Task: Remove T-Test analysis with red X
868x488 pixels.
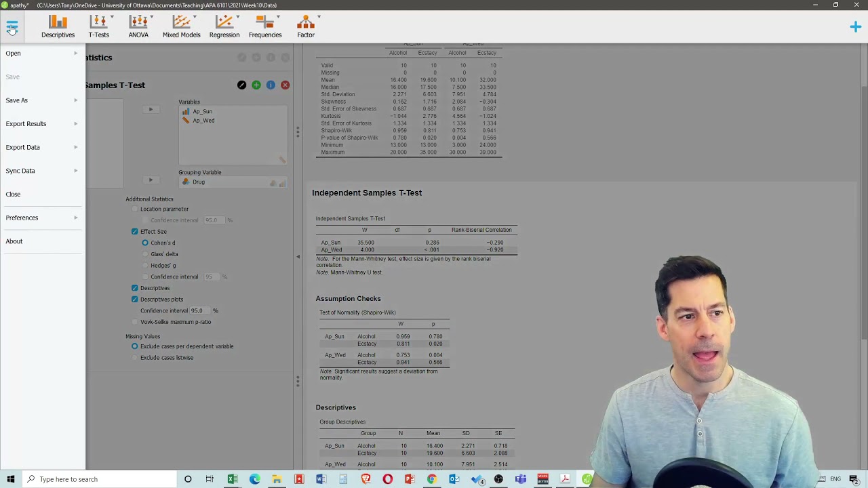Action: pos(285,85)
